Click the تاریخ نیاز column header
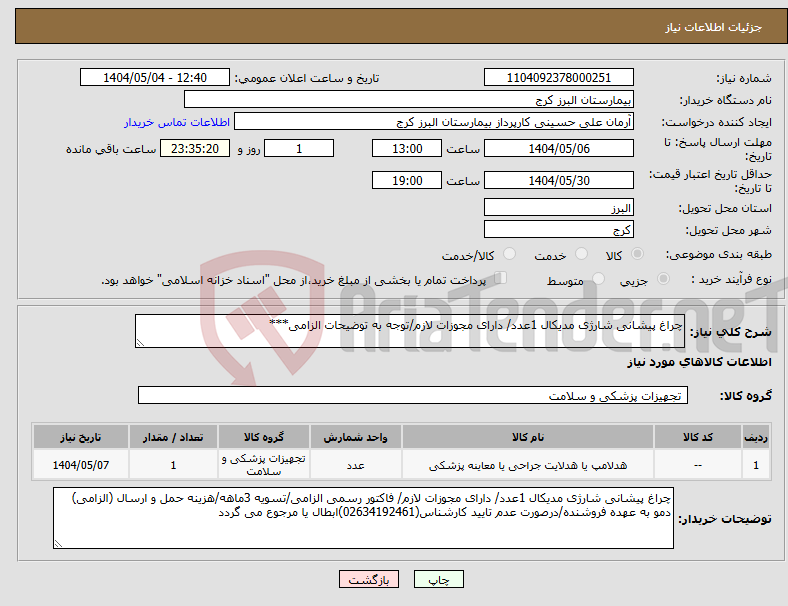Screen dimensions: 788x606 pos(80,437)
